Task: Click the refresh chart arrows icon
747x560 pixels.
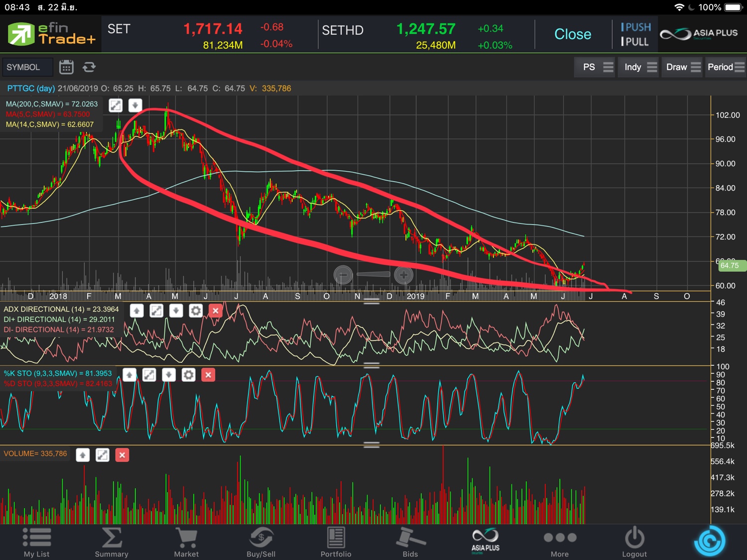Action: (89, 67)
